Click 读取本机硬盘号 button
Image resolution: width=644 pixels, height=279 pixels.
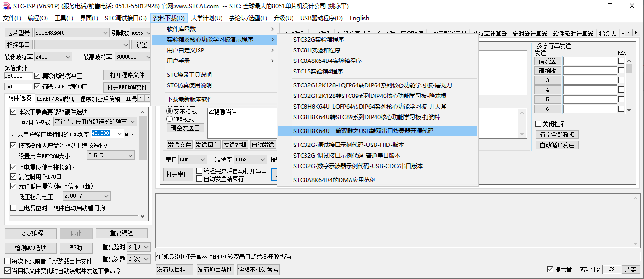pyautogui.click(x=258, y=270)
